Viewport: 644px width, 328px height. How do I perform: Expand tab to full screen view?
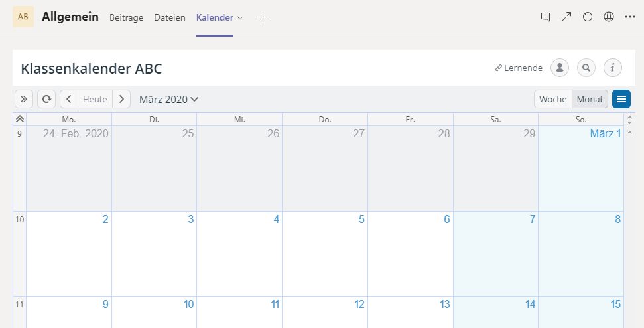pyautogui.click(x=566, y=17)
